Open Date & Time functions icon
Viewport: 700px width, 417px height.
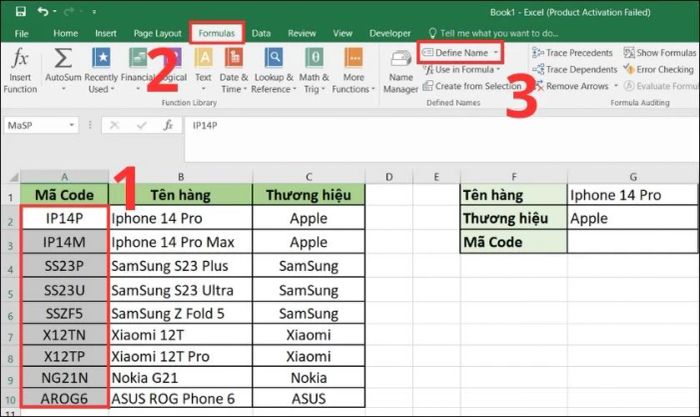click(233, 58)
